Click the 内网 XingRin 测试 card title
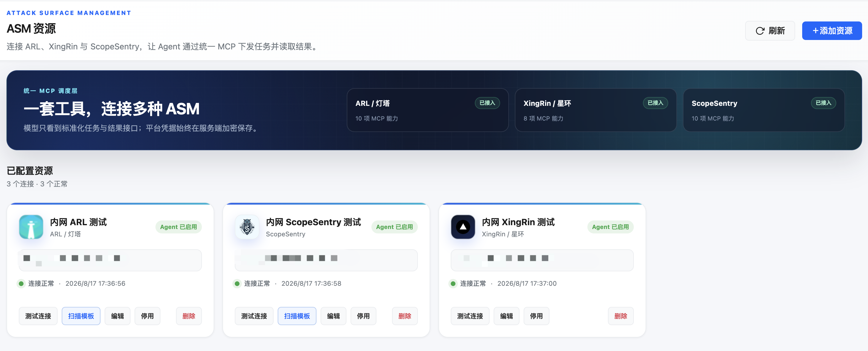Screen dimensions: 868x351 coord(518,222)
